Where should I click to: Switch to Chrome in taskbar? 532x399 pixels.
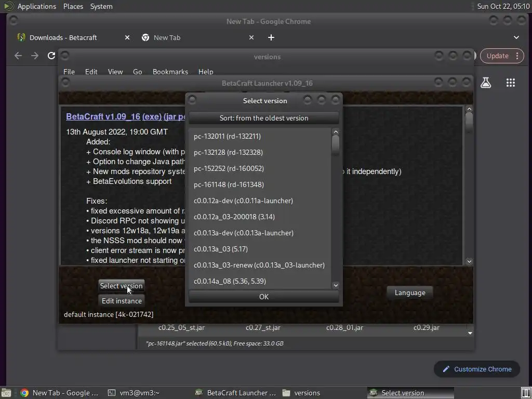(60, 393)
